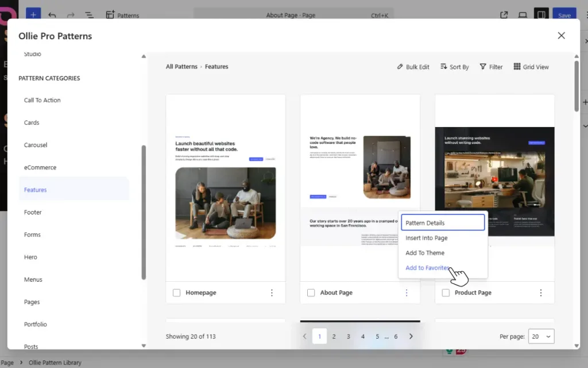The image size is (588, 368).
Task: Click the redo arrow in the toolbar
Action: click(x=71, y=15)
